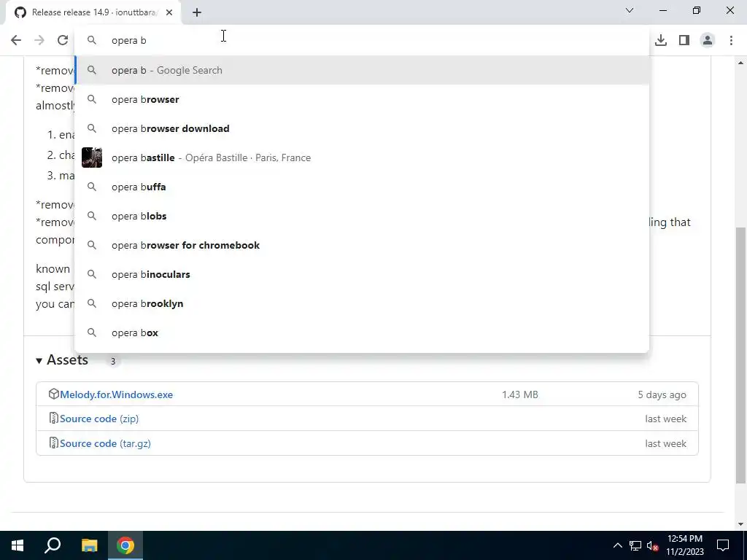Click the archive icon beside Source code (tar.gz)
Screen dimensions: 747x560
pyautogui.click(x=53, y=443)
